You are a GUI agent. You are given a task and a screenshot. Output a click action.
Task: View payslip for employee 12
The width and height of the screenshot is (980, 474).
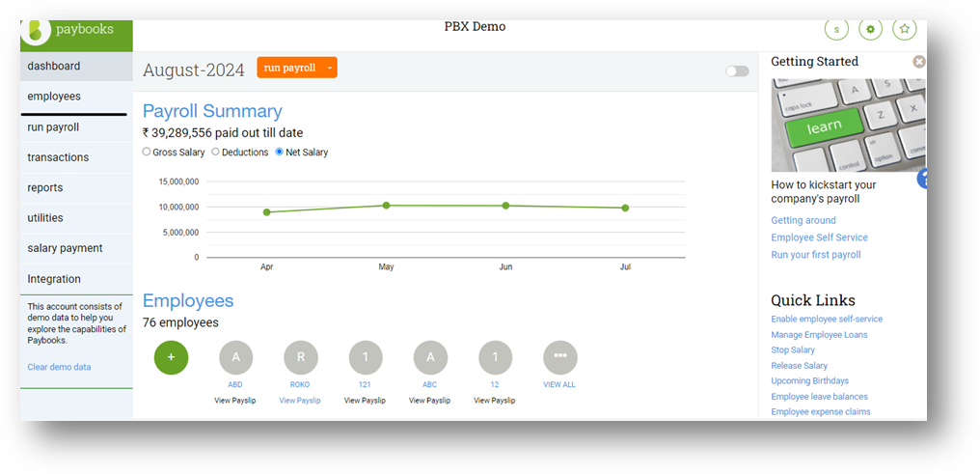point(495,401)
